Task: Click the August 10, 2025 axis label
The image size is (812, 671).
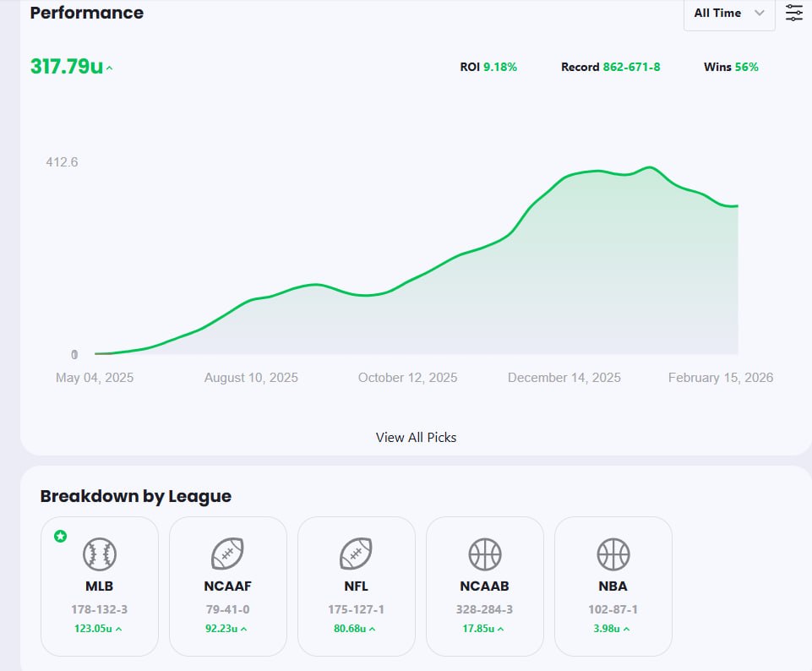Action: coord(251,378)
